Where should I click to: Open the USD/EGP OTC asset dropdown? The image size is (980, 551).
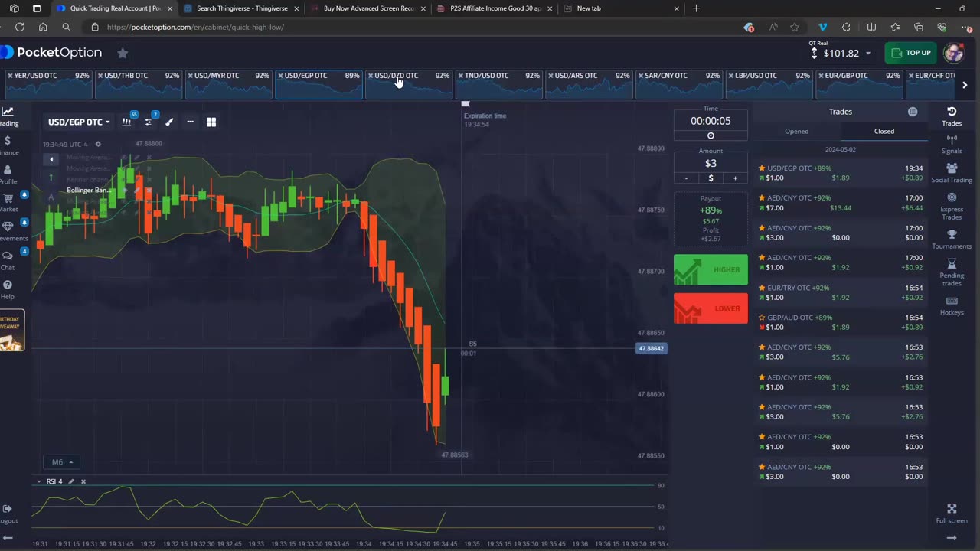79,122
